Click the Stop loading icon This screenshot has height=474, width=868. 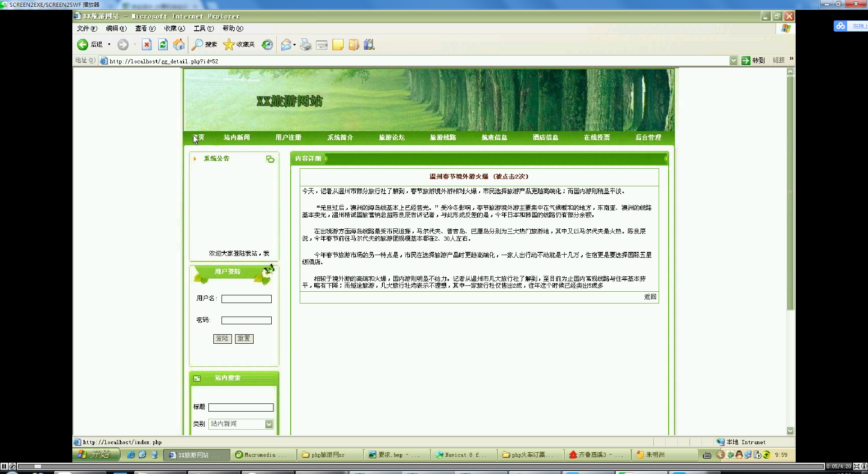coord(146,44)
